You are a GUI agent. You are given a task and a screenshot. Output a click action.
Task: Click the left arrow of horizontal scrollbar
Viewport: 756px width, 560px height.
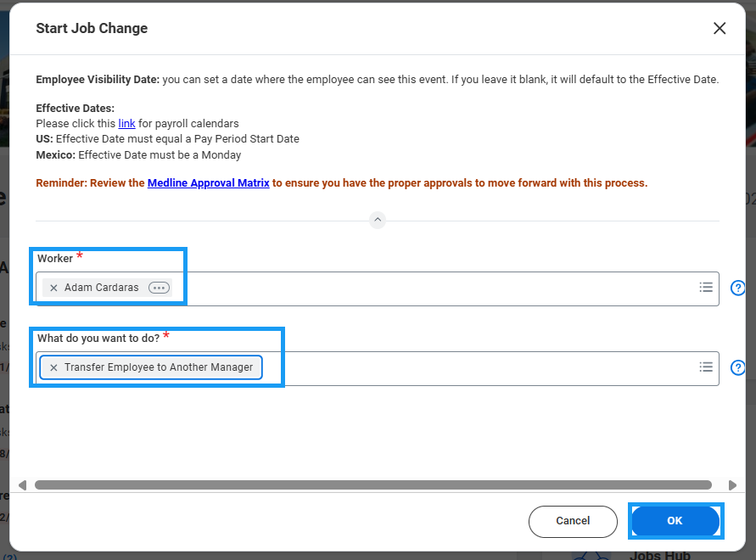coord(22,485)
